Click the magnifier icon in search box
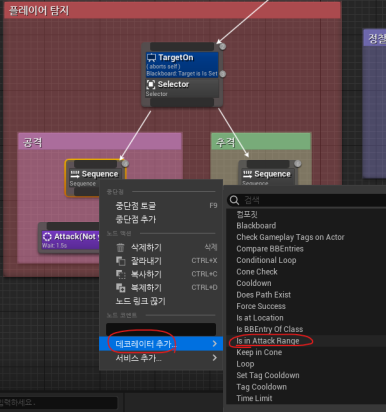This screenshot has width=386, height=412. click(234, 200)
